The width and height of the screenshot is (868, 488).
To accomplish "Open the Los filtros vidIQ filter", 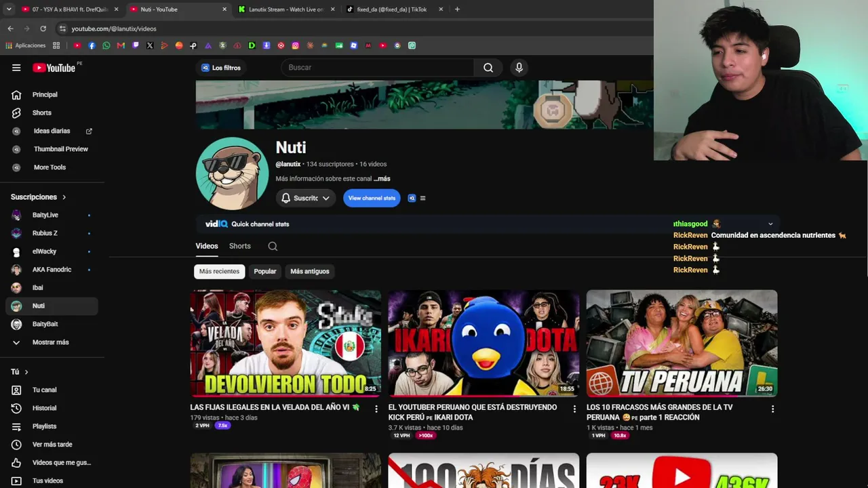I will click(221, 68).
